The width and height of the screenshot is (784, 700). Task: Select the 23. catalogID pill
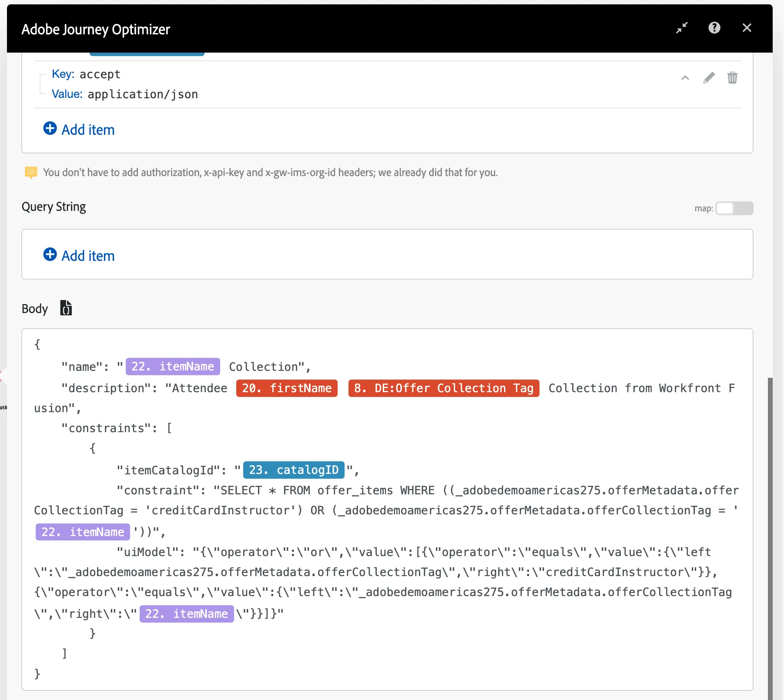[x=294, y=470]
